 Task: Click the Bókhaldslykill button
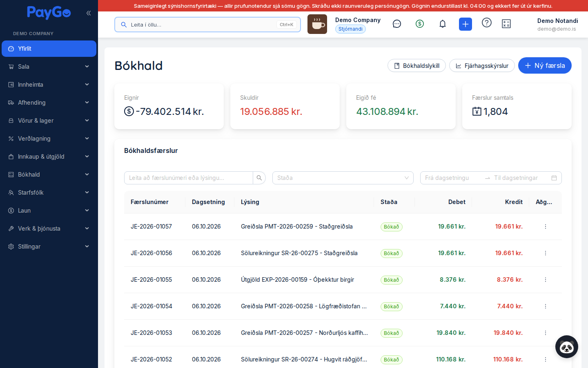coord(416,65)
